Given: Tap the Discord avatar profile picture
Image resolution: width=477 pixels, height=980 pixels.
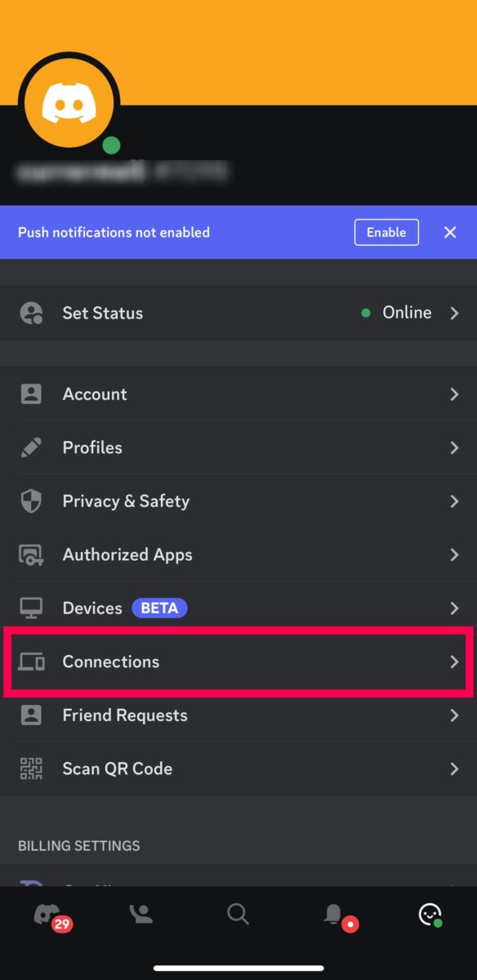Looking at the screenshot, I should coord(69,102).
